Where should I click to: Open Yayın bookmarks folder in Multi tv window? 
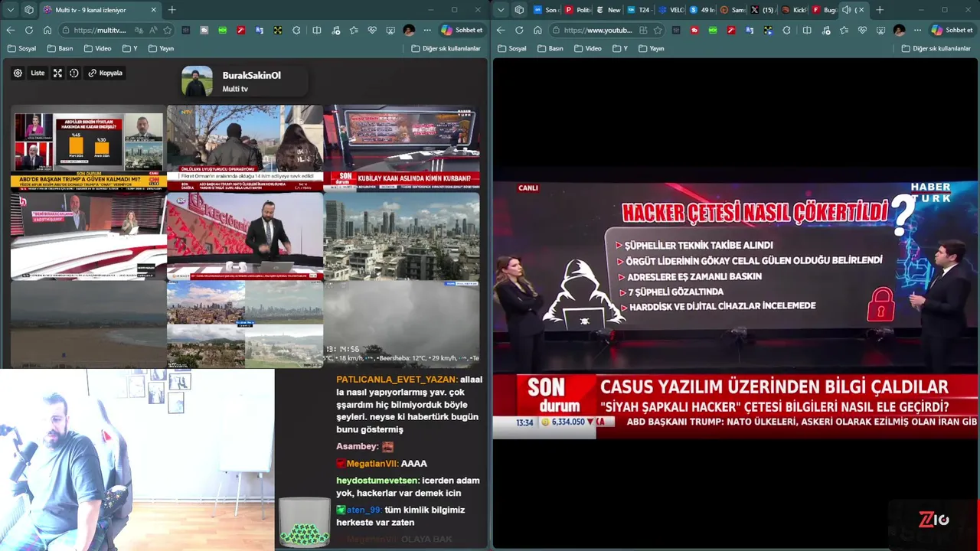point(161,48)
